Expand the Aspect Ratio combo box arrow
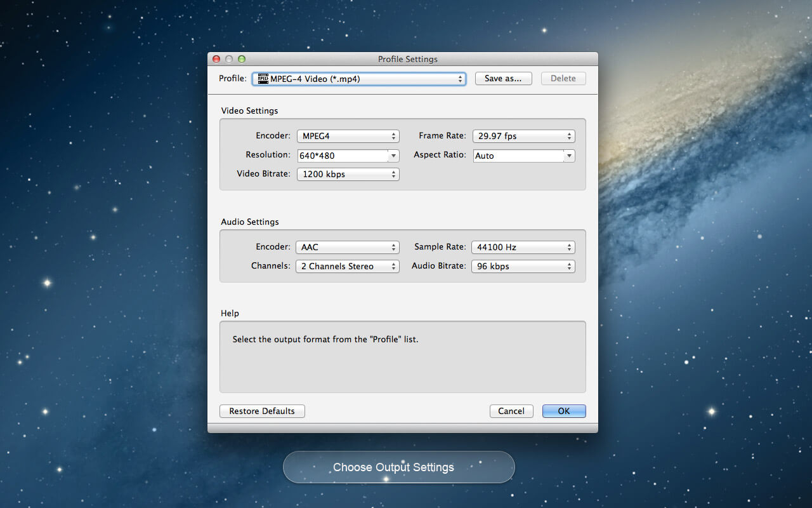The width and height of the screenshot is (812, 508). tap(569, 156)
